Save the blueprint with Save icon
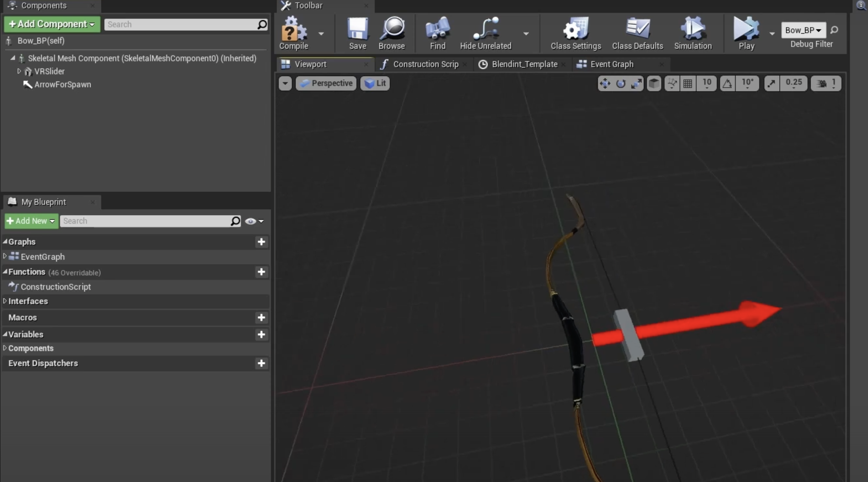Viewport: 868px width, 482px height. click(357, 33)
